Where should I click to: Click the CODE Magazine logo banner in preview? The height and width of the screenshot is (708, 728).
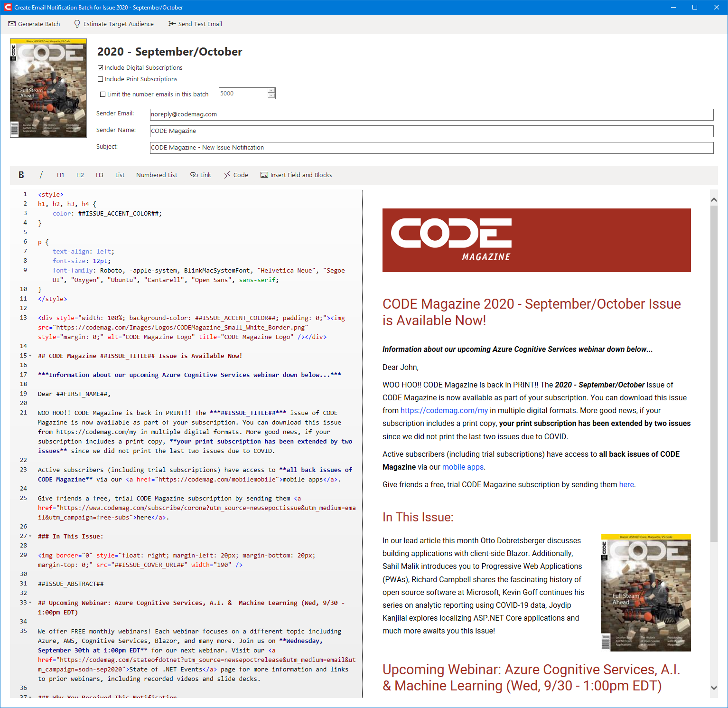click(x=536, y=240)
